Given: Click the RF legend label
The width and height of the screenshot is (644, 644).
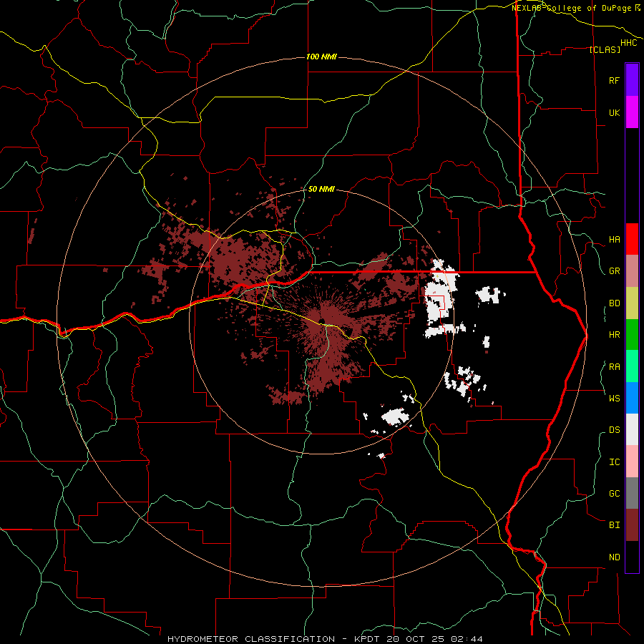Looking at the screenshot, I should click(614, 80).
